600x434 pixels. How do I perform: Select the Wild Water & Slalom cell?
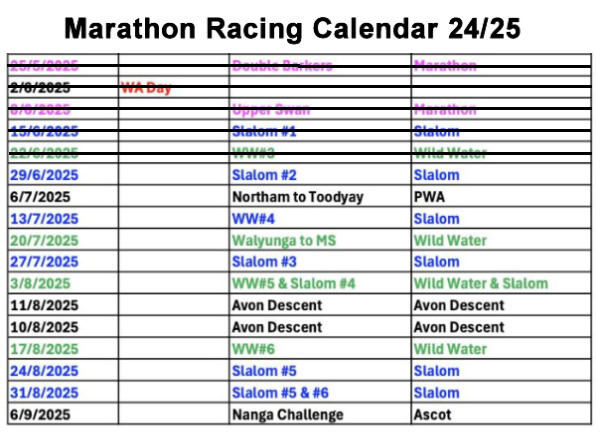point(481,284)
